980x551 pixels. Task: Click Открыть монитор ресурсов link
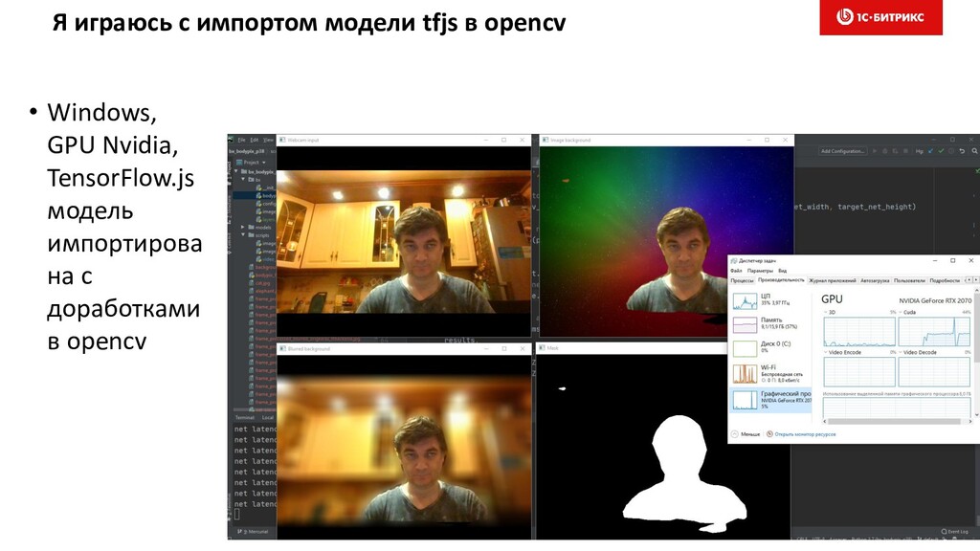click(801, 433)
